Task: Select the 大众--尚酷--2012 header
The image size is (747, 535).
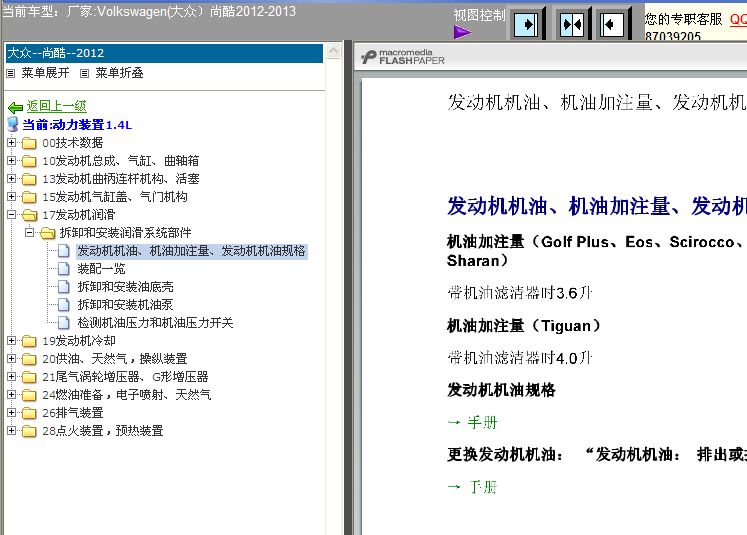Action: [164, 53]
